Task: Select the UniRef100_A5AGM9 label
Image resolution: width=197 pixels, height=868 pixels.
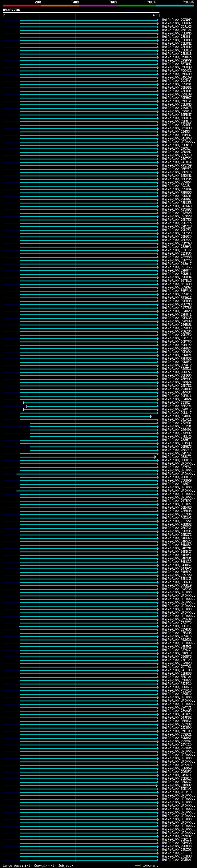Action: (x=177, y=74)
